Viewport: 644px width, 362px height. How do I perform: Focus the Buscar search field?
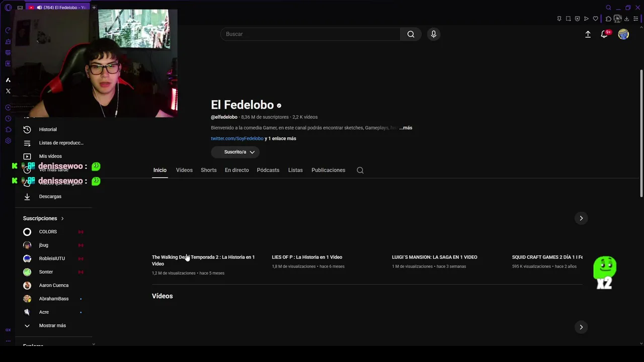pos(310,34)
